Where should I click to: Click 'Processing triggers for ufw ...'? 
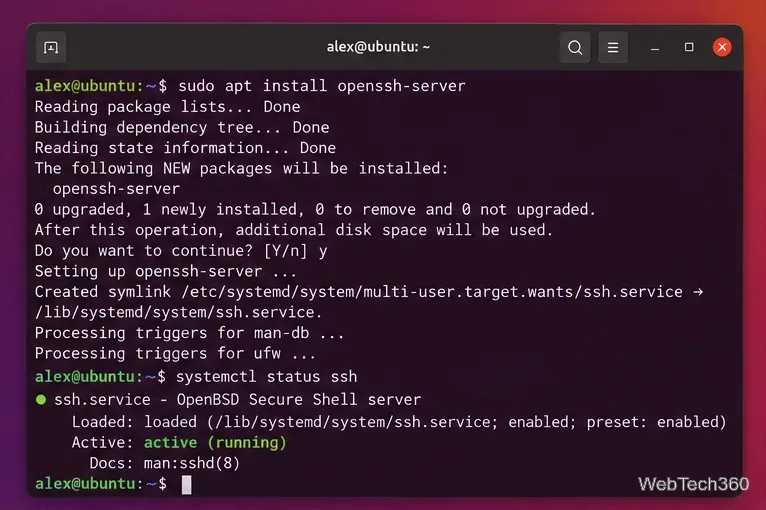coord(175,353)
